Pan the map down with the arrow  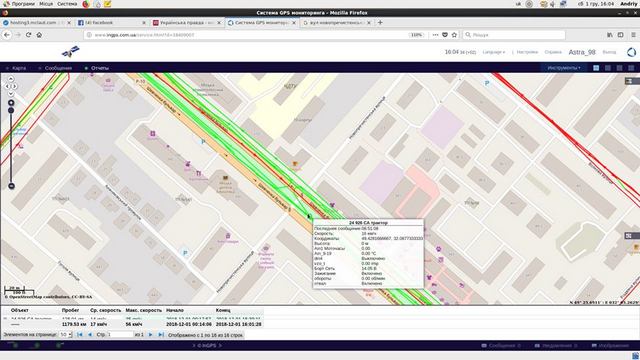click(11, 94)
